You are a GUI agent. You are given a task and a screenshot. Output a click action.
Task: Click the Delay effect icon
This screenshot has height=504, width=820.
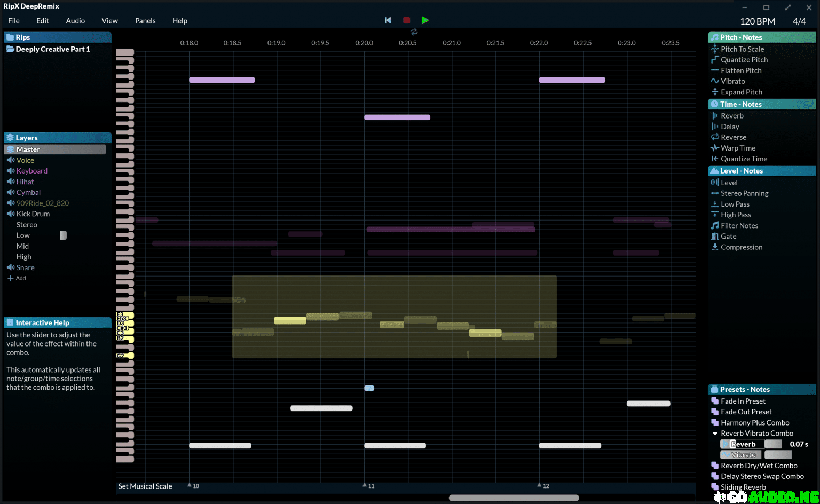coord(715,127)
